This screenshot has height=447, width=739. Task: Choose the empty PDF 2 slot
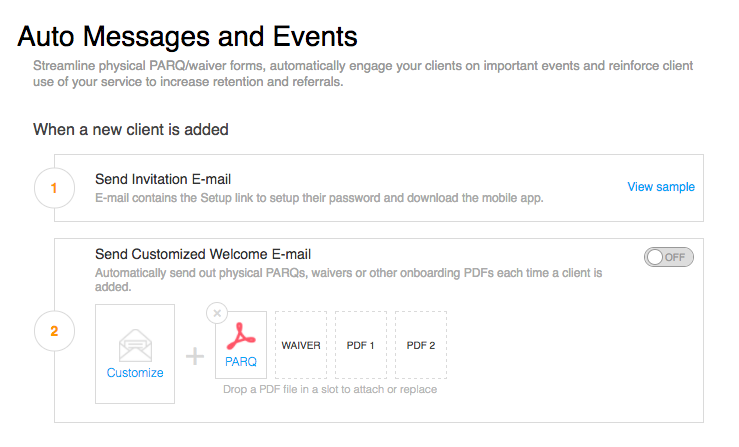pyautogui.click(x=420, y=345)
